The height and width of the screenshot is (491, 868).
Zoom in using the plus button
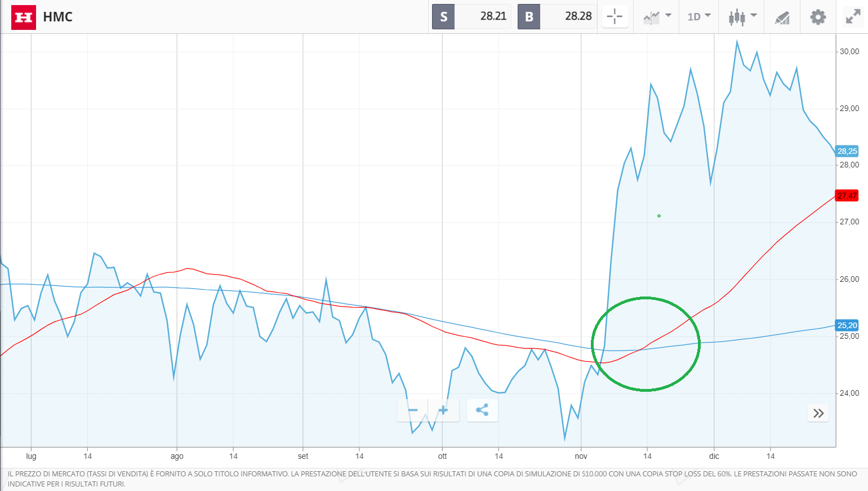click(443, 410)
